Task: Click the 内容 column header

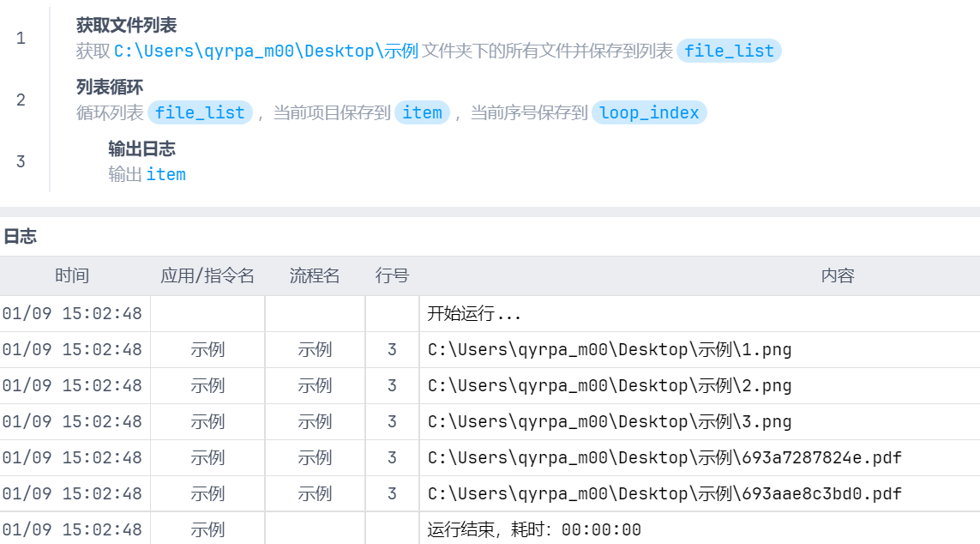Action: (837, 275)
